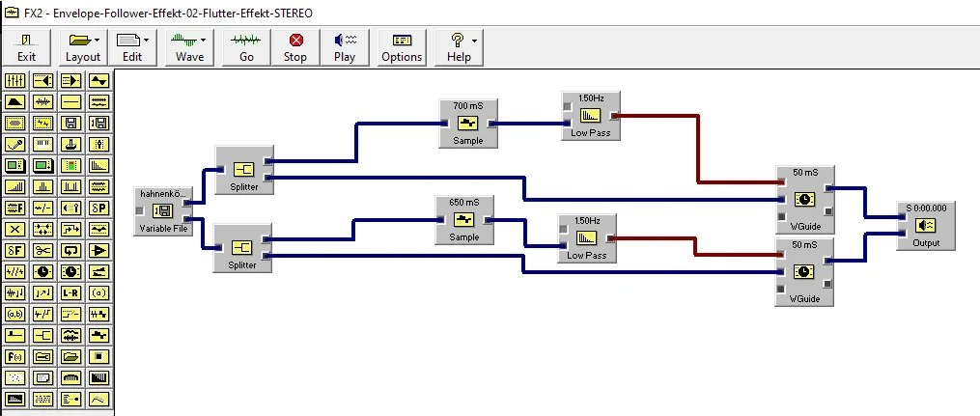The image size is (980, 416).
Task: Open the Layout dropdown arrow
Action: click(x=97, y=41)
